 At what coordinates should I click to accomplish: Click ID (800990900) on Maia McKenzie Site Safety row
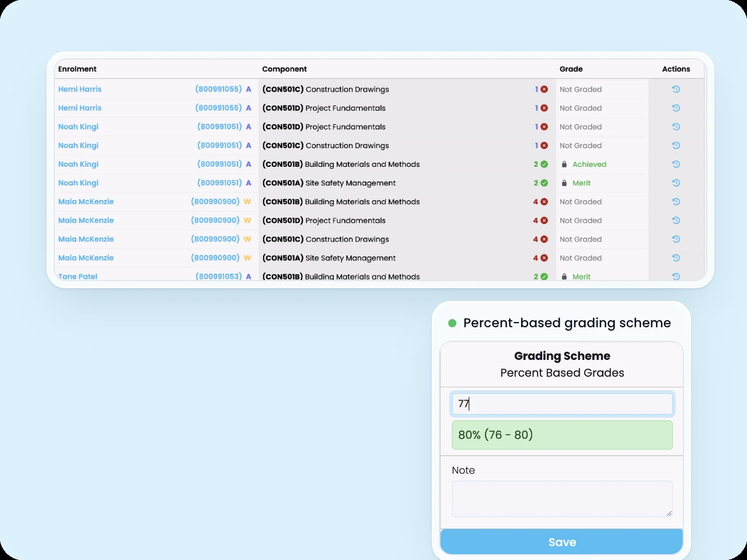215,258
